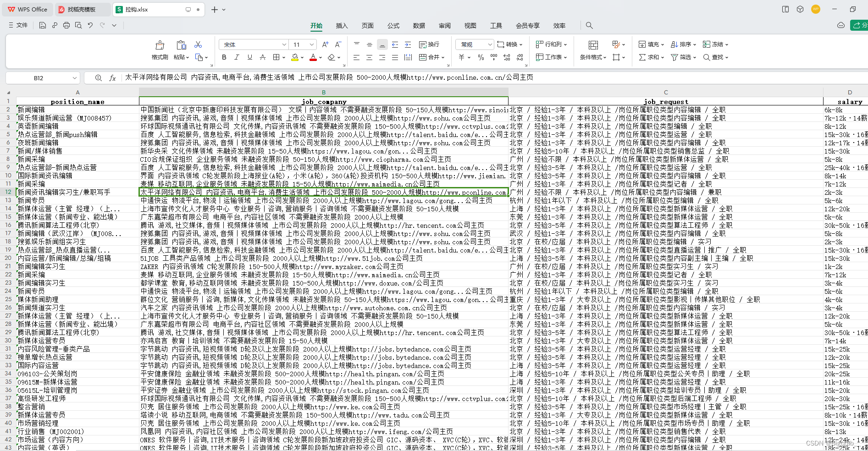Viewport: 868px width, 451px height.
Task: Open the conditional formatting (条件格式) dropdown
Action: tap(592, 57)
